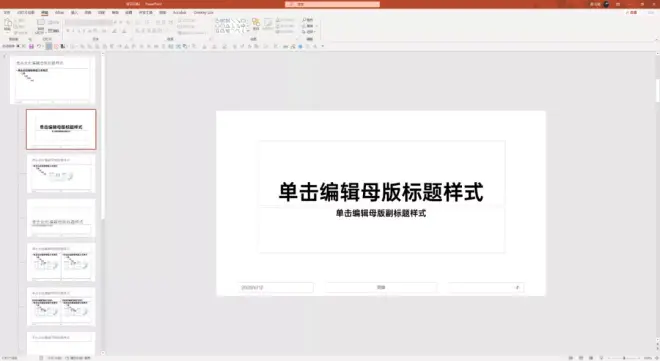Click the Replace command in editing group
The image size is (660, 361).
[x=309, y=26]
